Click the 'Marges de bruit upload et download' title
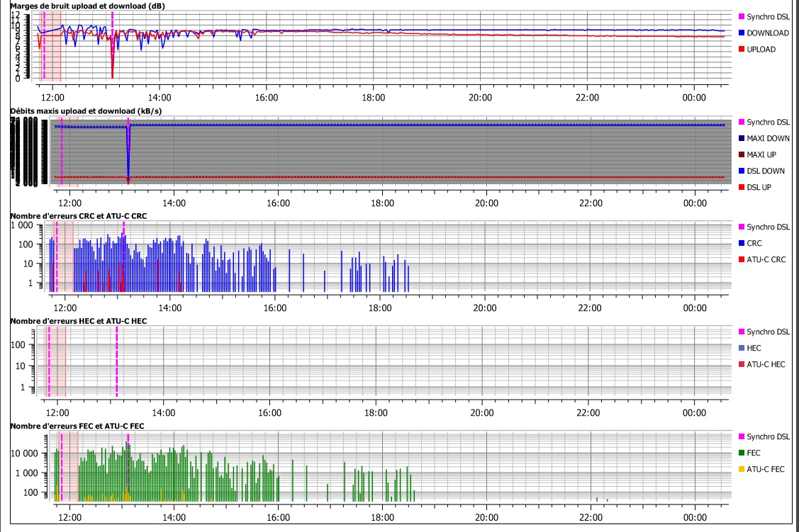The image size is (799, 532). coord(89,6)
